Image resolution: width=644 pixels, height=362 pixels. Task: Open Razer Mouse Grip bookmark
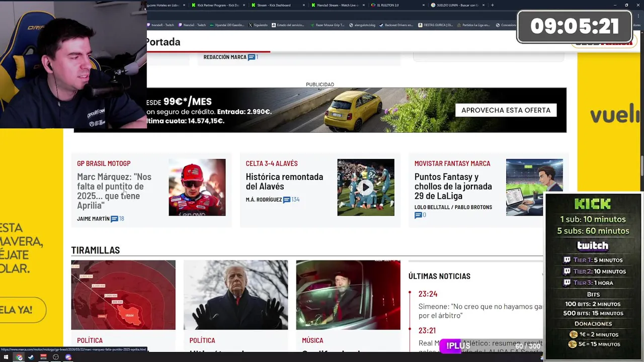tap(327, 25)
